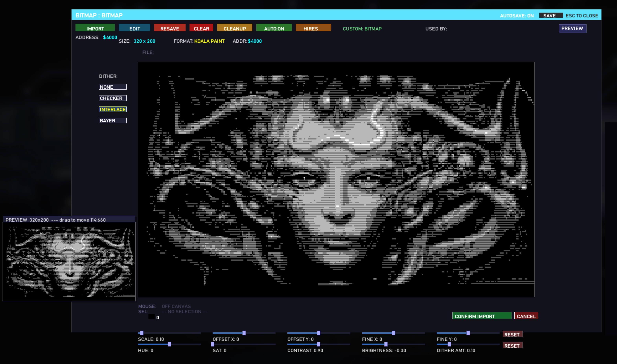Toggle the AUTO:ON button

point(274,28)
